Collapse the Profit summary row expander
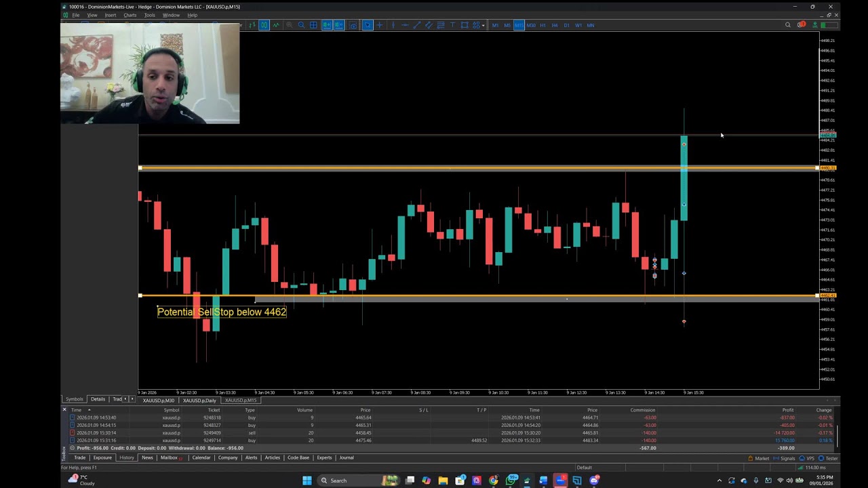The width and height of the screenshot is (868, 488). coord(73,448)
